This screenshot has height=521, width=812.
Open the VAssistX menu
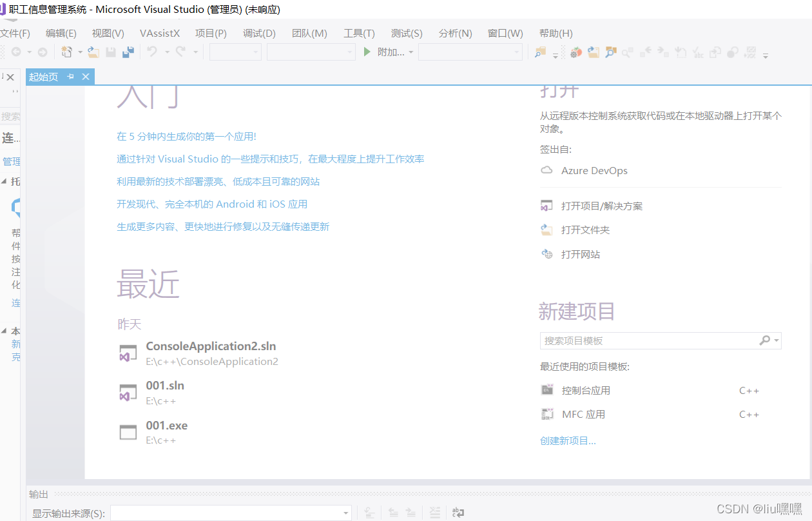point(160,34)
